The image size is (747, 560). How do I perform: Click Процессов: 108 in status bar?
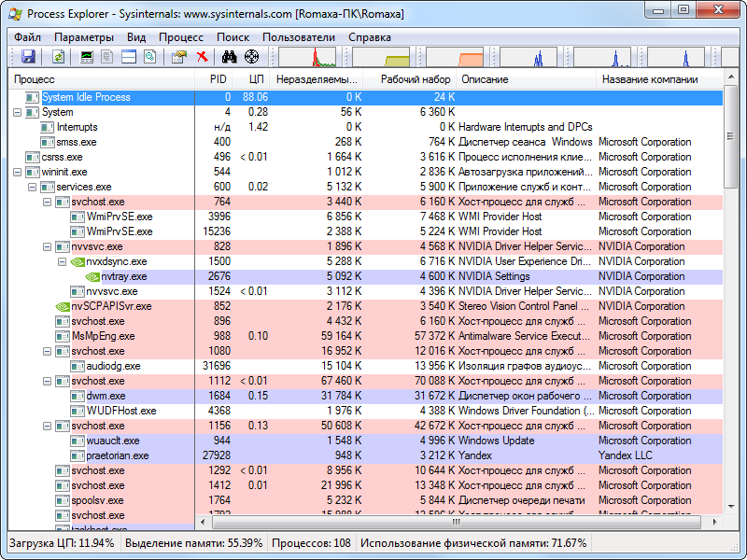pos(311,543)
